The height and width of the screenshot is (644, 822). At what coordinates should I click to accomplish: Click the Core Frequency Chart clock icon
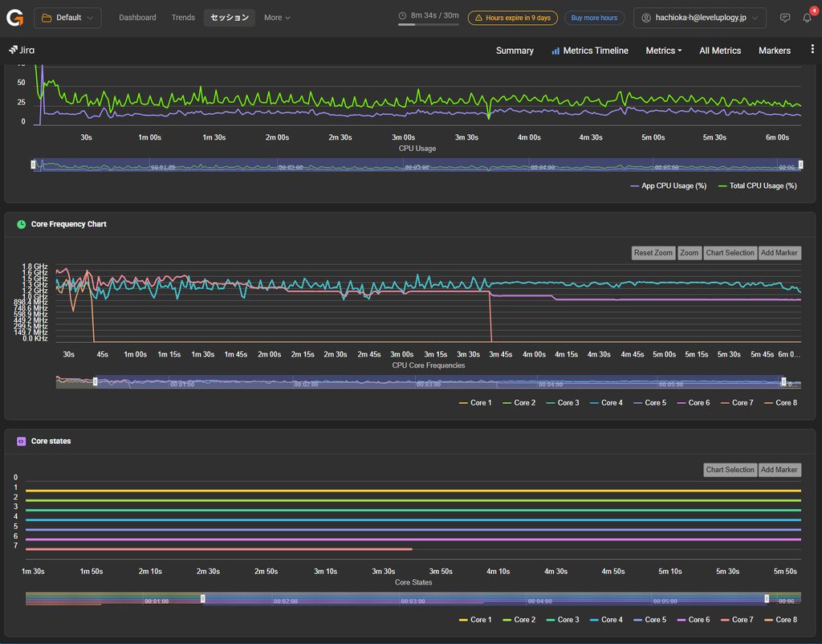21,225
